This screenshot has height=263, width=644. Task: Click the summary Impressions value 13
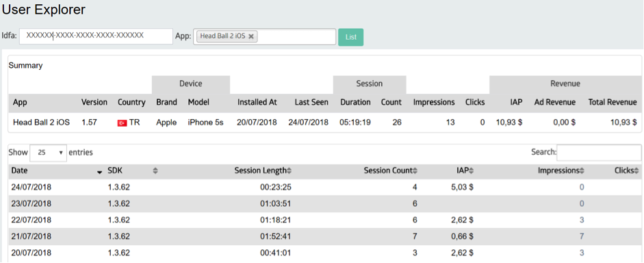(450, 123)
